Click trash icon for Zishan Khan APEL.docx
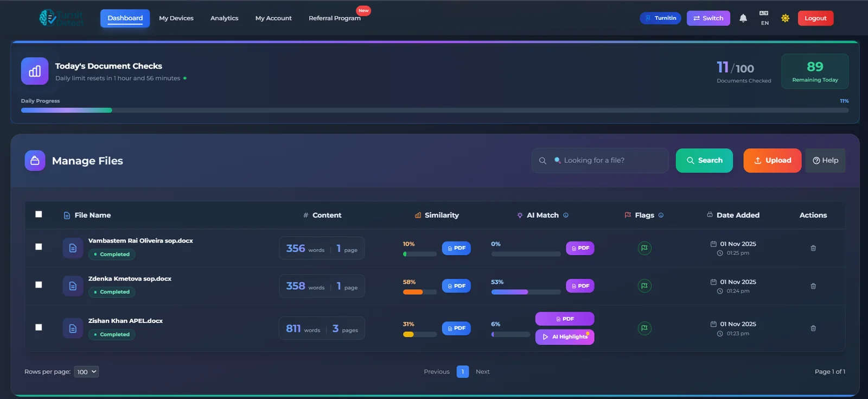The image size is (868, 399). (813, 328)
